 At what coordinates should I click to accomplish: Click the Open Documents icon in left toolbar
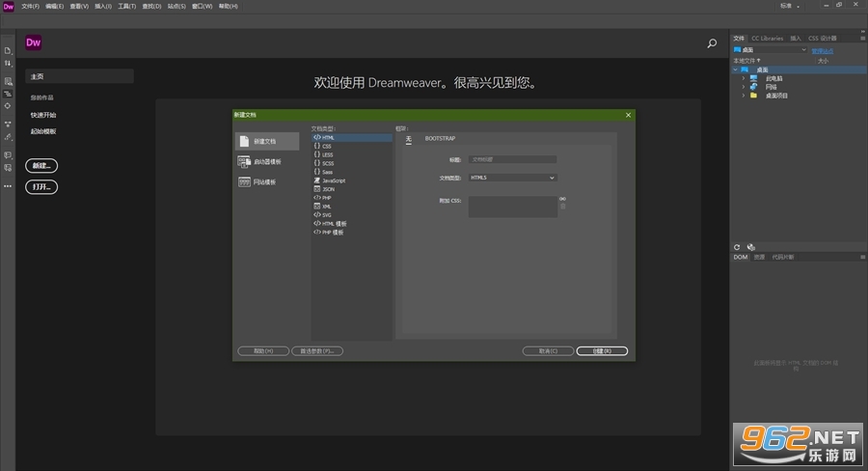(x=8, y=51)
